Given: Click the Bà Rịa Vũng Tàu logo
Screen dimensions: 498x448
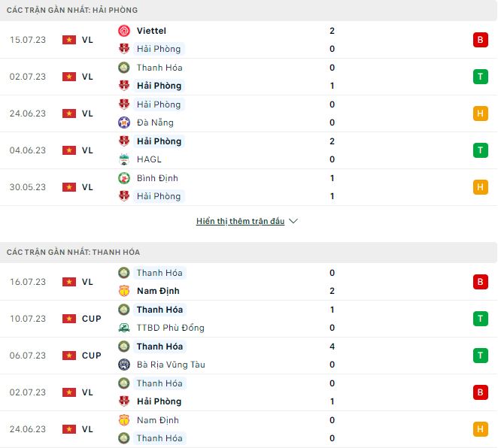Looking at the screenshot, I should 124,365.
